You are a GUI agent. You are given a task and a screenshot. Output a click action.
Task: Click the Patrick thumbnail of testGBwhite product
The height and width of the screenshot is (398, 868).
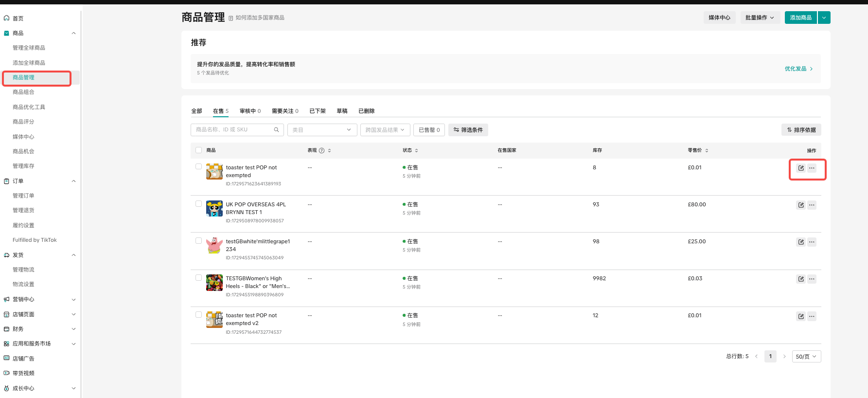(214, 245)
